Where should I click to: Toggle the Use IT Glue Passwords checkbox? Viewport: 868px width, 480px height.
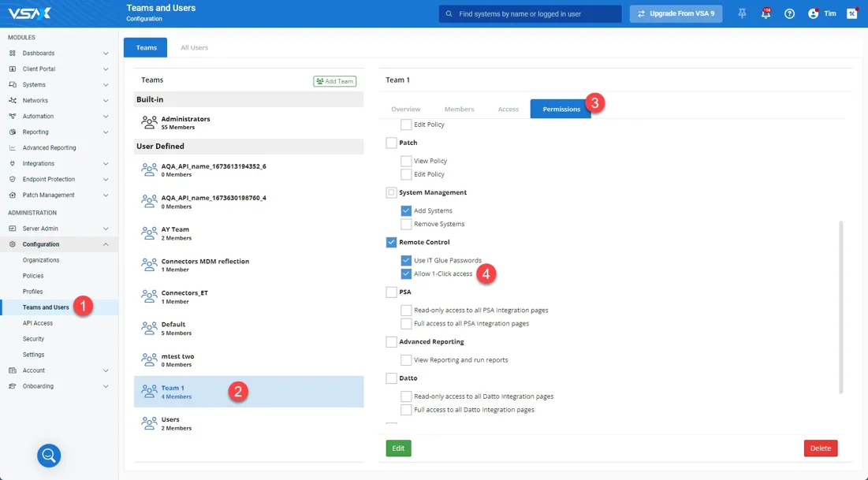406,261
